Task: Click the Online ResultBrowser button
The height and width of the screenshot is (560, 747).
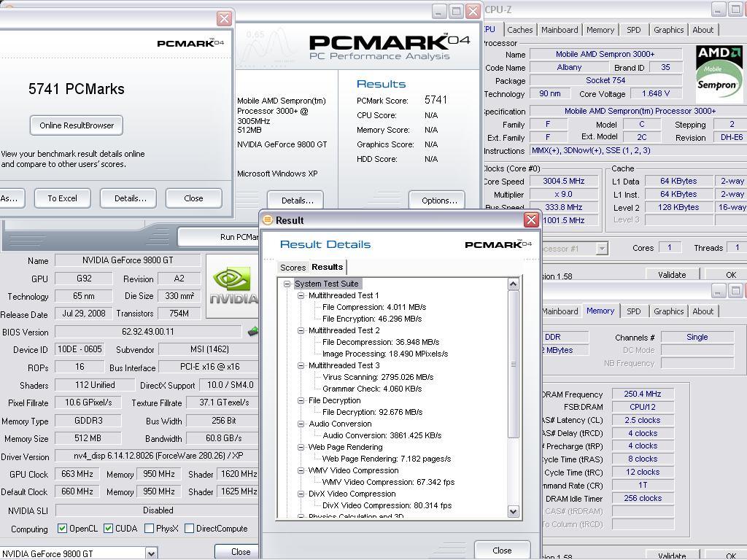Action: pyautogui.click(x=76, y=125)
